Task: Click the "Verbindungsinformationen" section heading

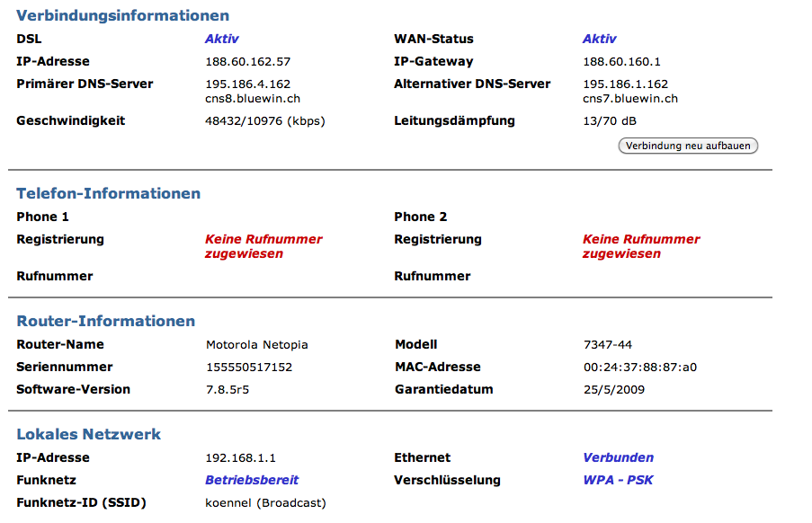Action: point(123,15)
